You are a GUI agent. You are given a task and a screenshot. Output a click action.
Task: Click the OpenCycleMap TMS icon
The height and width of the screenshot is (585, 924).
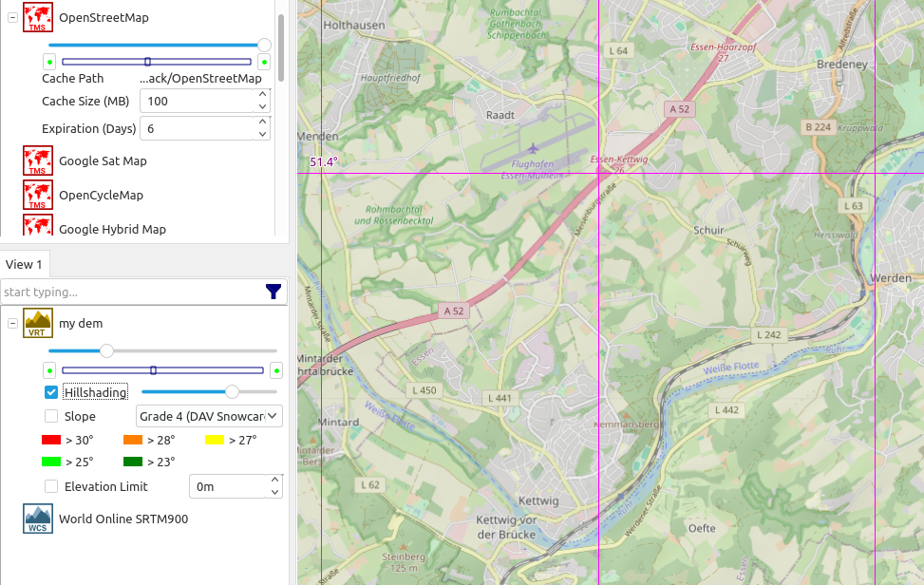38,196
